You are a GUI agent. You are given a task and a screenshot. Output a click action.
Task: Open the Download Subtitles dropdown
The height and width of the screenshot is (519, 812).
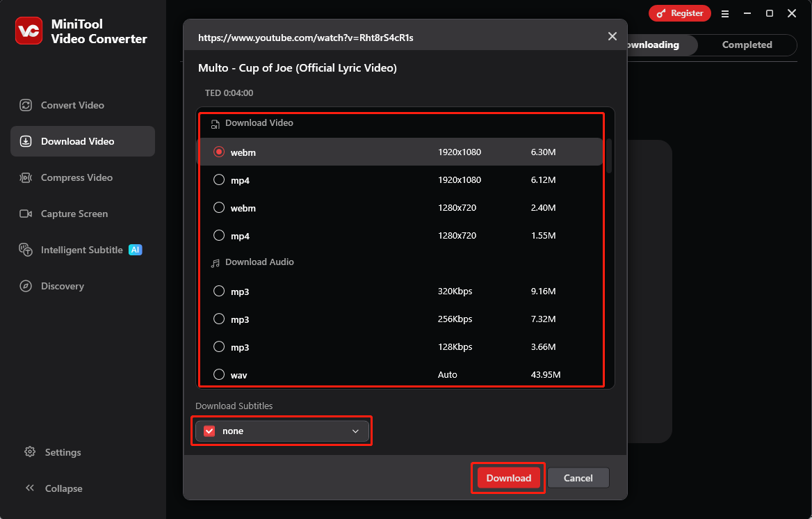(x=355, y=431)
